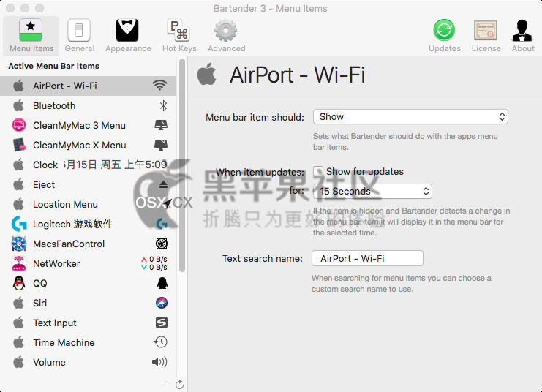Click the MacsFanControl fan status icon

point(162,244)
